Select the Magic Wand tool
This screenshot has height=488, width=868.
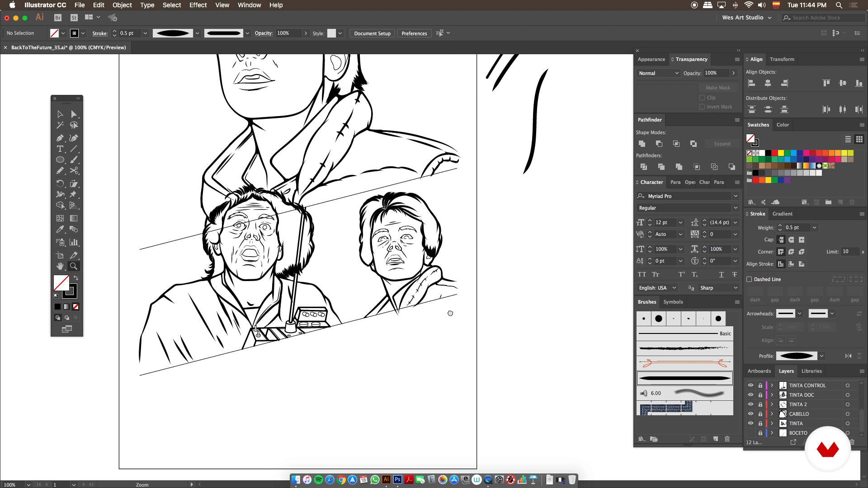tap(60, 125)
